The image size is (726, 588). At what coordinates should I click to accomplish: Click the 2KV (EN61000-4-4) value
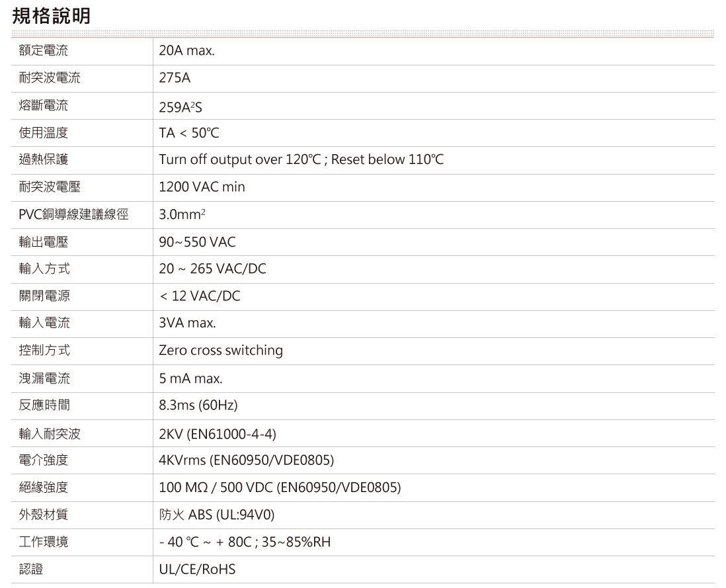[x=217, y=435]
